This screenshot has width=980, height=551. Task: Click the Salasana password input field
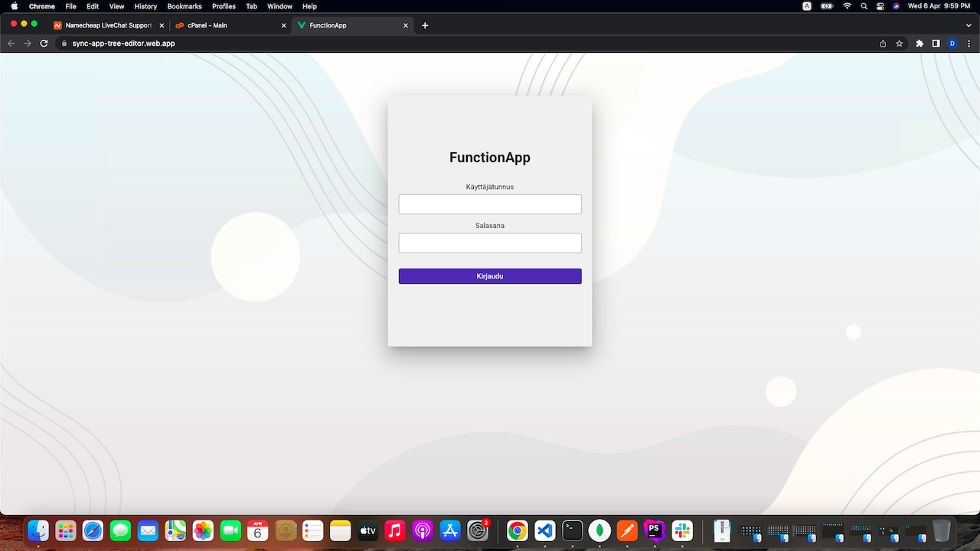click(490, 243)
